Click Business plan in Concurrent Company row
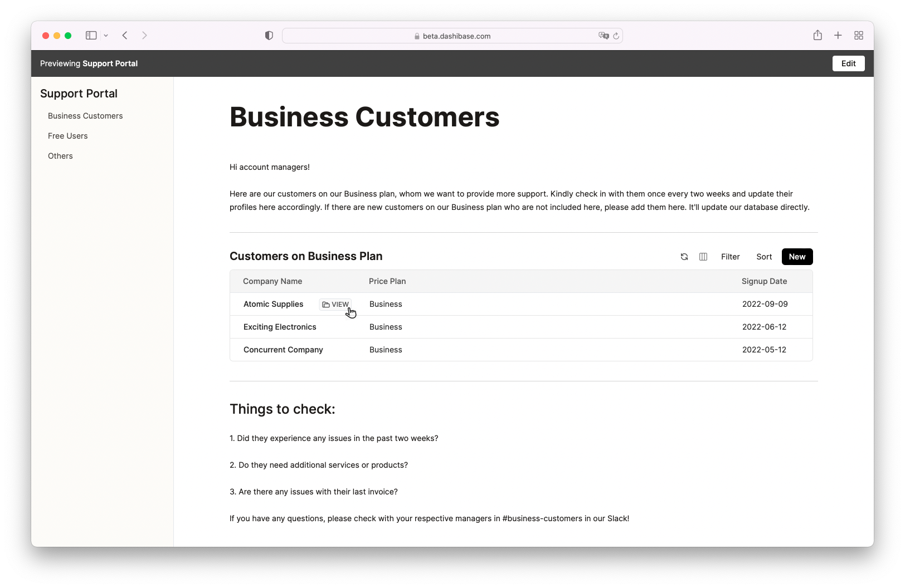This screenshot has height=588, width=905. point(386,350)
